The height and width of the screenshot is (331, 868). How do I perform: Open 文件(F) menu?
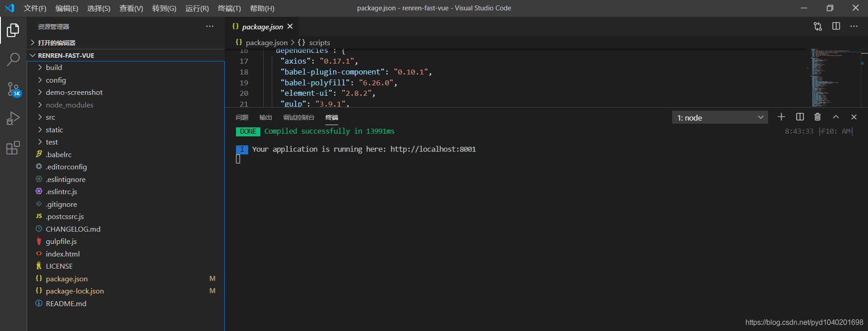[35, 8]
